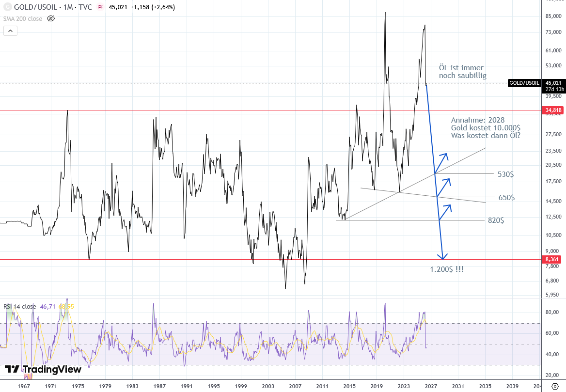566x392 pixels.
Task: Open the GOLD/USOIL symbol title
Action: click(35, 7)
